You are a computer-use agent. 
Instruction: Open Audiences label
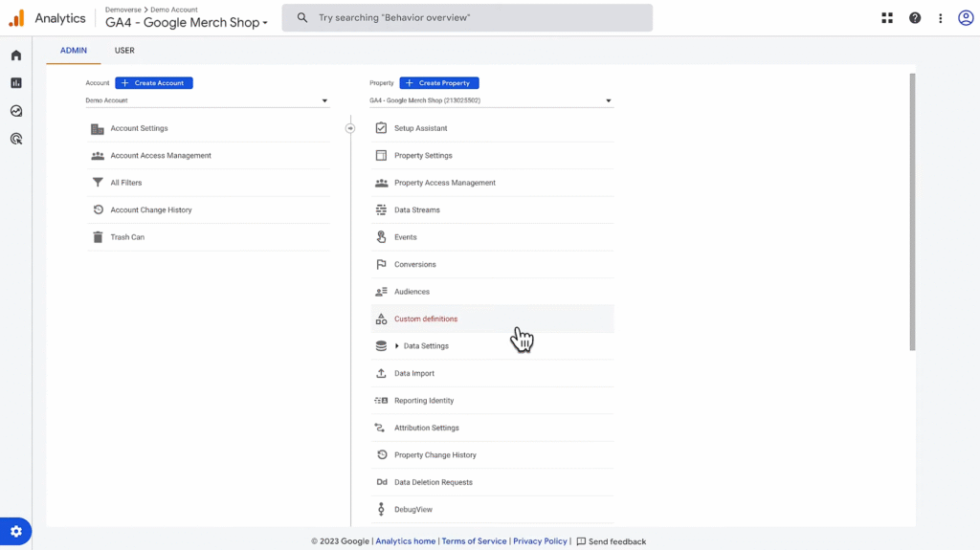tap(412, 291)
